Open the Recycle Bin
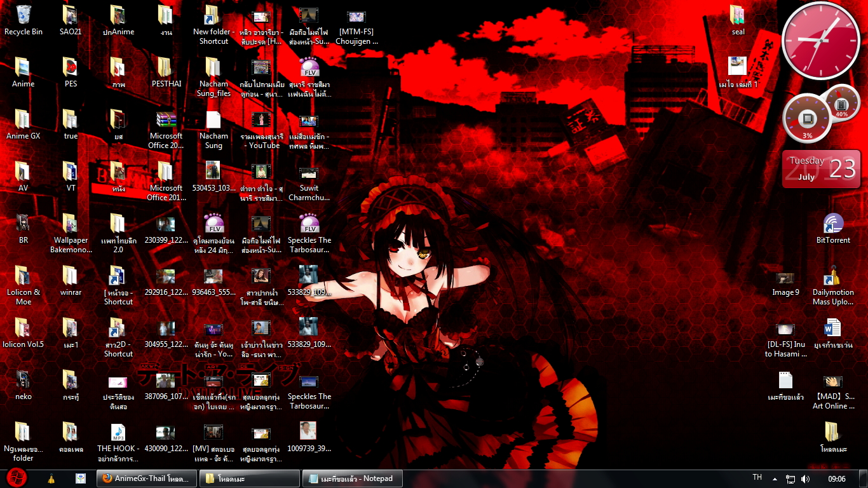This screenshot has width=868, height=488. [x=24, y=20]
